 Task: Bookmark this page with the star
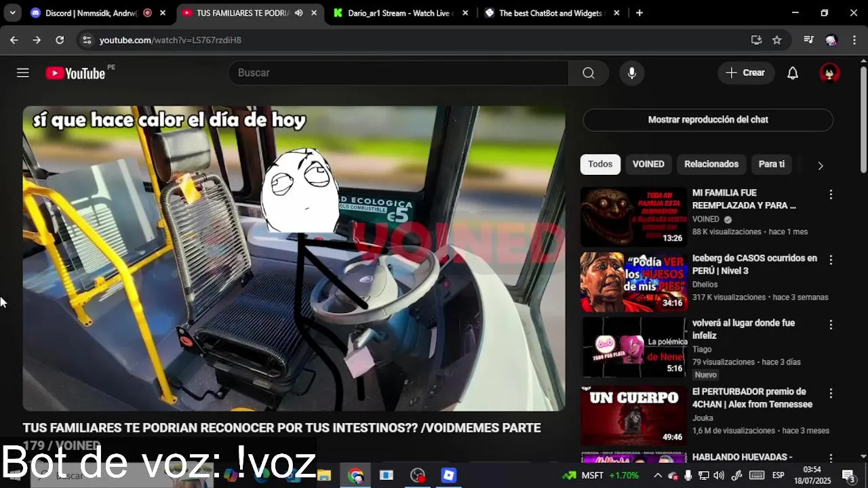point(777,40)
